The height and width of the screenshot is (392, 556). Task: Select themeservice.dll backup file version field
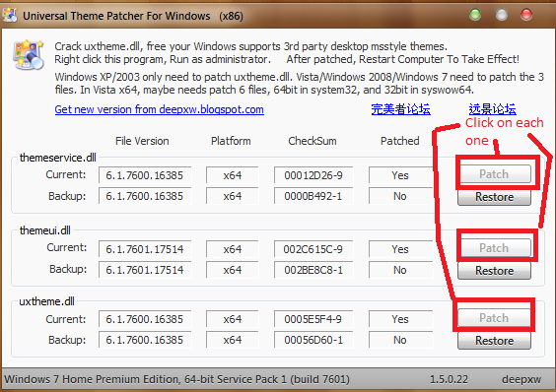click(145, 196)
